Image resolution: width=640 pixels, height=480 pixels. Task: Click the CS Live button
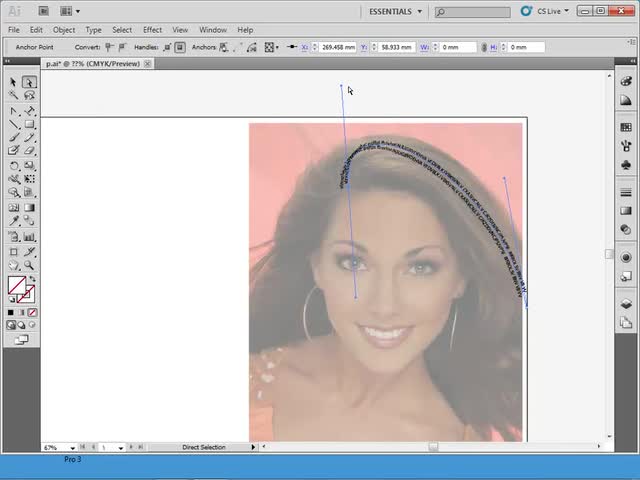coord(548,11)
